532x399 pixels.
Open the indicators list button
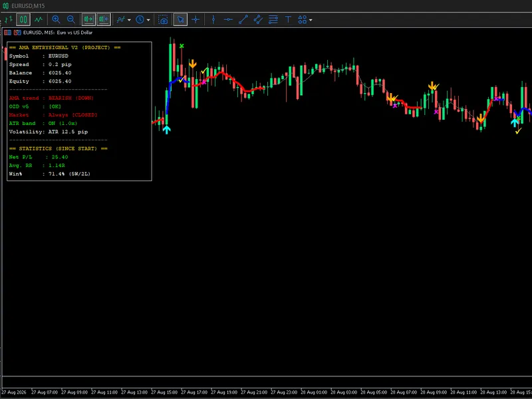tap(121, 19)
